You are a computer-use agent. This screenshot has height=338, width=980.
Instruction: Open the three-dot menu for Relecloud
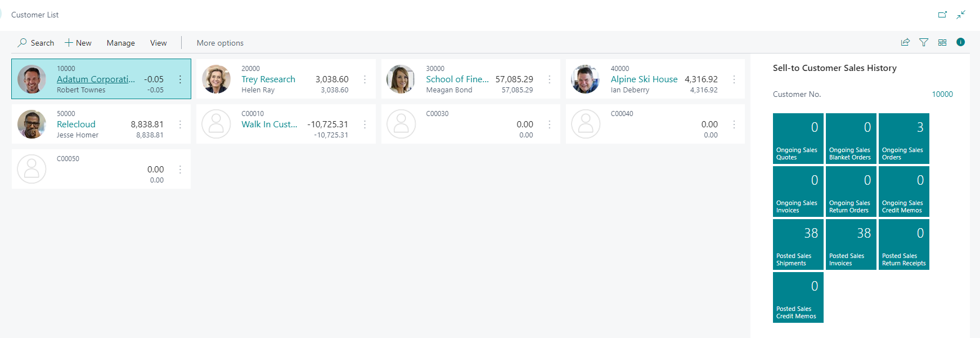click(x=180, y=124)
